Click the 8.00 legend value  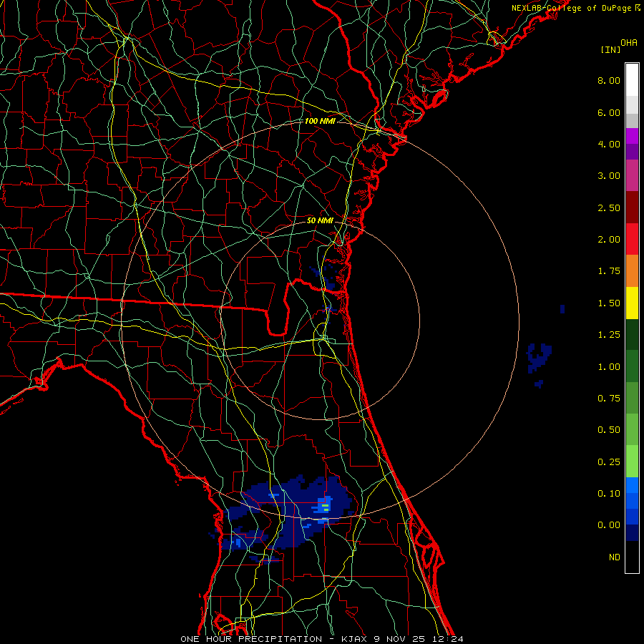click(609, 80)
